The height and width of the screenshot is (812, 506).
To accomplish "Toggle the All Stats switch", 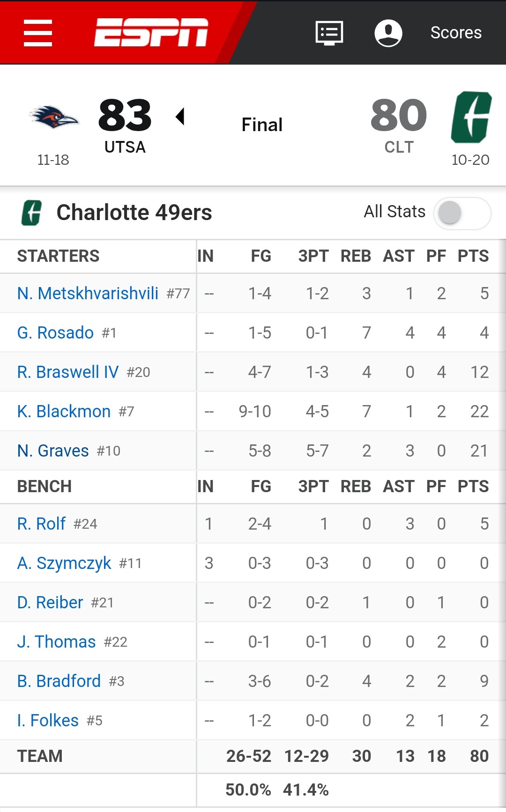I will click(462, 213).
